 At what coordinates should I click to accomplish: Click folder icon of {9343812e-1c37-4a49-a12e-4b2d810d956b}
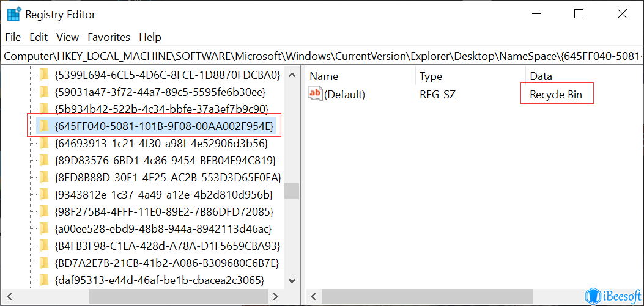tap(44, 195)
